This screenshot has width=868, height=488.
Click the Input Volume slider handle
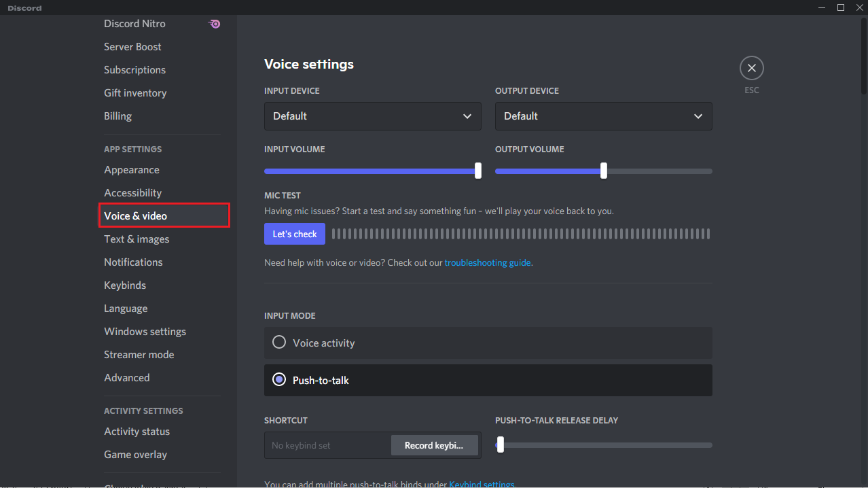click(x=477, y=171)
